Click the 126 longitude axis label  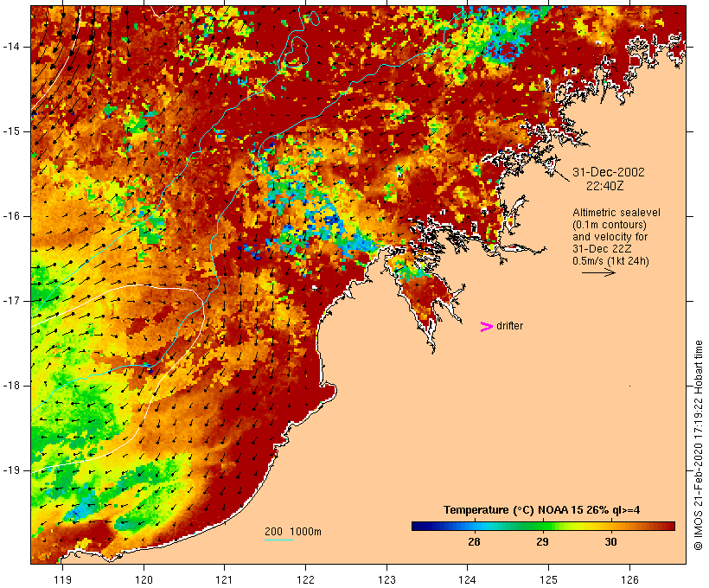coord(629,579)
